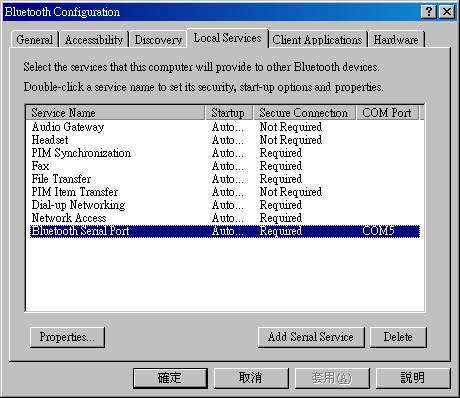The width and height of the screenshot is (460, 398).
Task: Sort by the Startup column header
Action: (229, 113)
